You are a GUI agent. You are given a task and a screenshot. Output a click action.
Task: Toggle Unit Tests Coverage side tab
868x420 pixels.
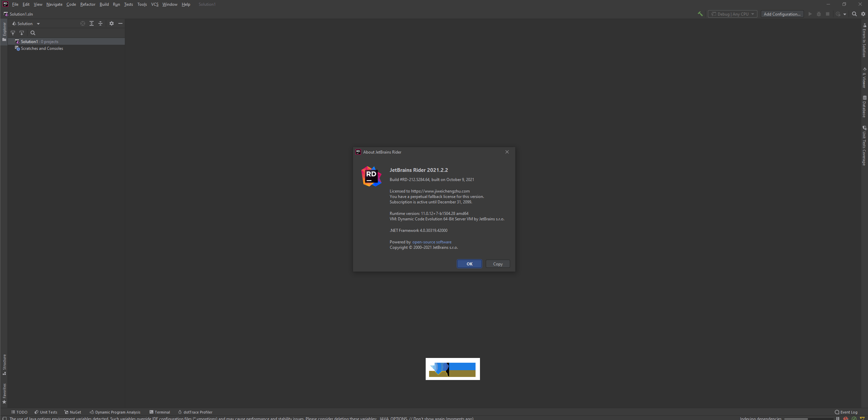(864, 146)
